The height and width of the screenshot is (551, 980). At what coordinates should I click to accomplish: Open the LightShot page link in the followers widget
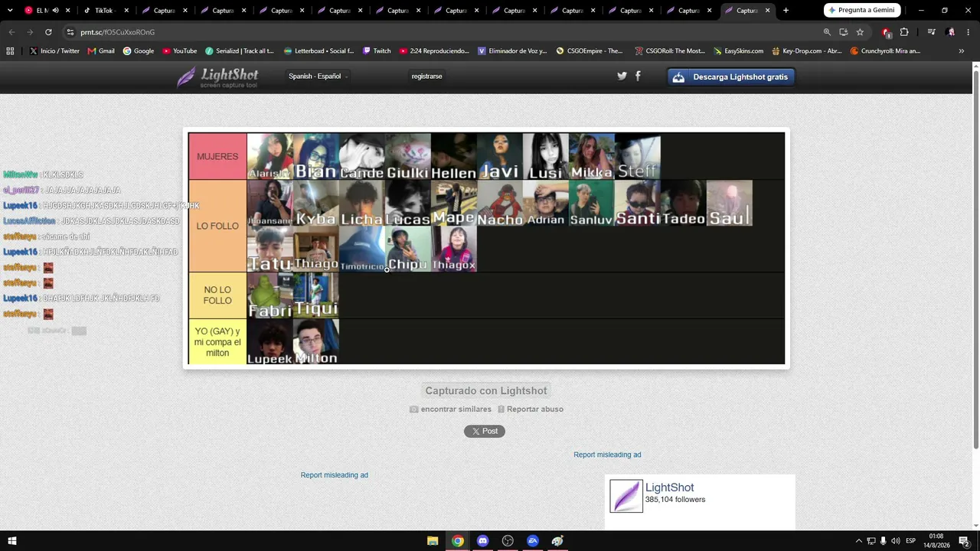(669, 487)
